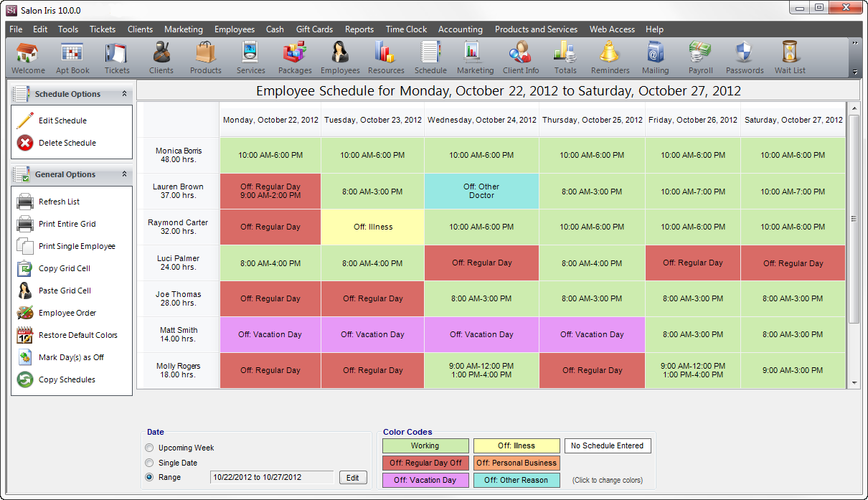Select the Single Date radio button
The image size is (868, 500).
click(149, 463)
